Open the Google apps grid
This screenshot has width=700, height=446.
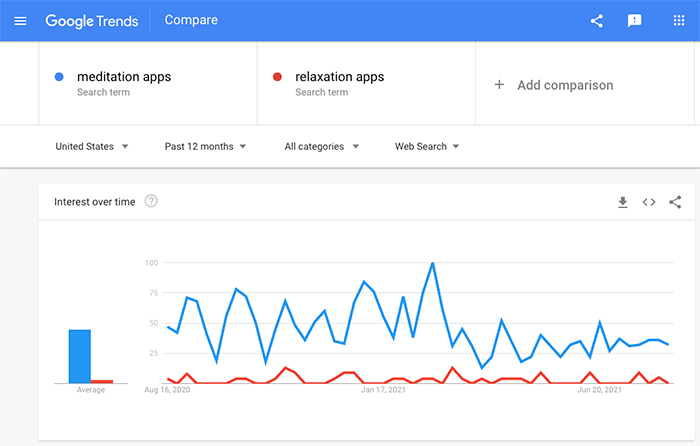pos(679,20)
